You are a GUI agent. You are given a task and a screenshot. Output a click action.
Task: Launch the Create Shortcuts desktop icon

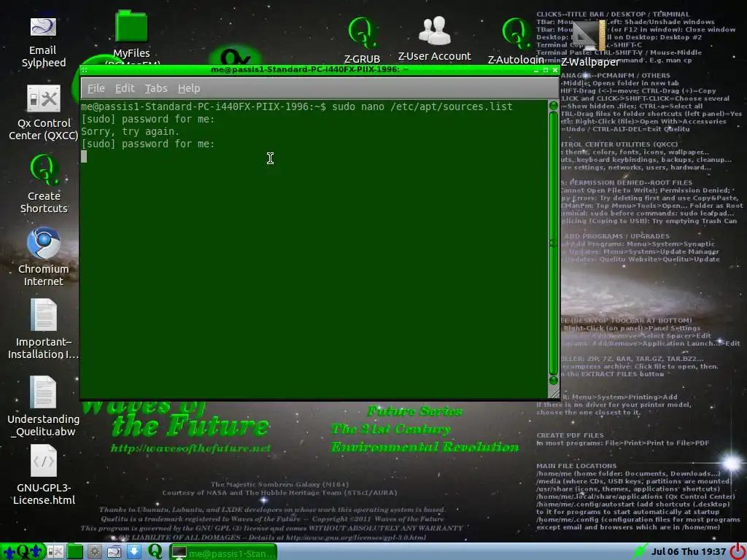point(44,184)
